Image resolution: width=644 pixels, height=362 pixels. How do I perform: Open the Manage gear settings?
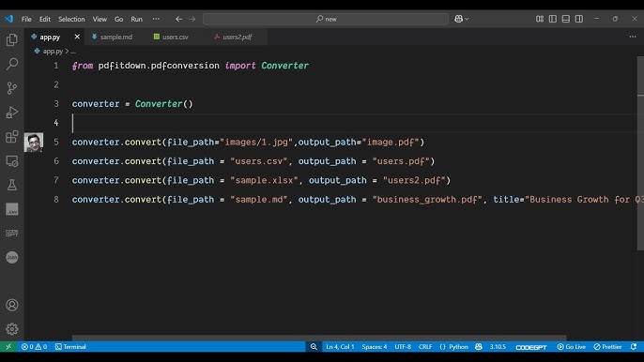tap(12, 329)
